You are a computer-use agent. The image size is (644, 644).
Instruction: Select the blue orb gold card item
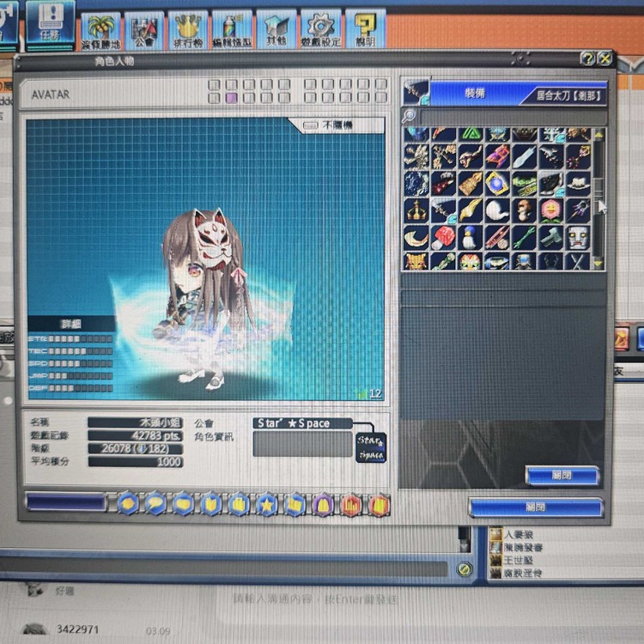(497, 183)
